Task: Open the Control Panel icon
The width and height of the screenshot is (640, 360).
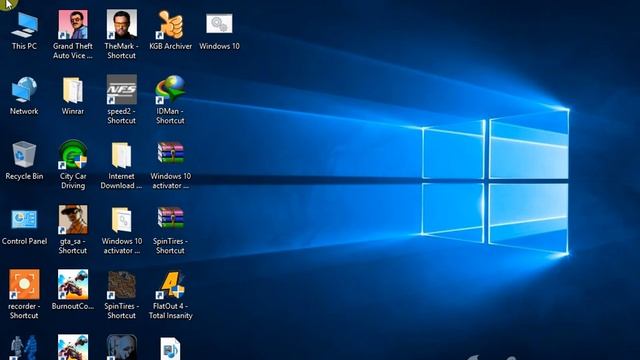Action: [x=24, y=220]
